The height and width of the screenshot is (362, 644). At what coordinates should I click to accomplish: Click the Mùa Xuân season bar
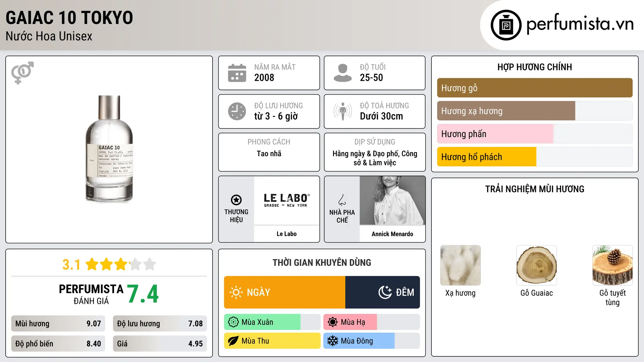pos(272,322)
